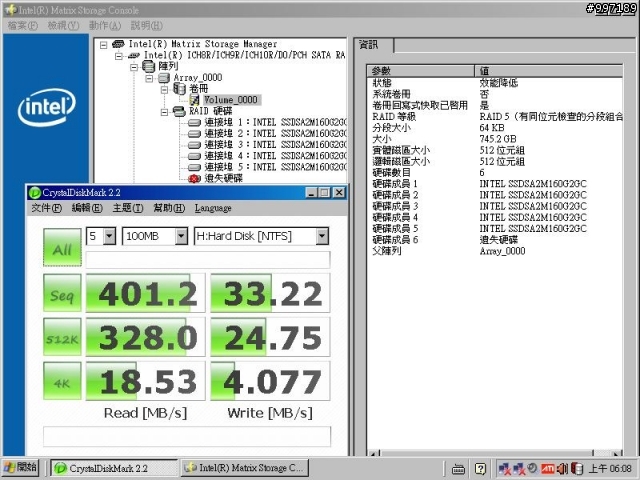Click the disk icon for 連接埠 5
The height and width of the screenshot is (480, 640).
click(194, 167)
